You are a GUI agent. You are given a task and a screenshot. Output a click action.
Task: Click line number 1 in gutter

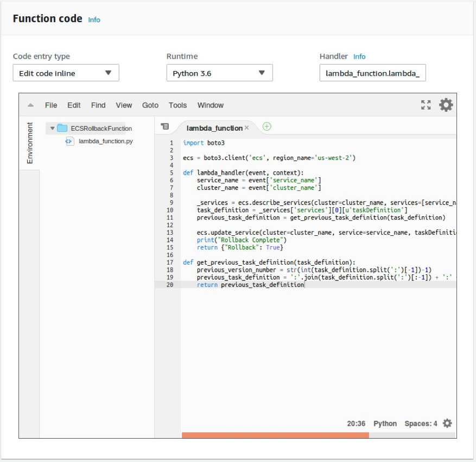[x=171, y=143]
